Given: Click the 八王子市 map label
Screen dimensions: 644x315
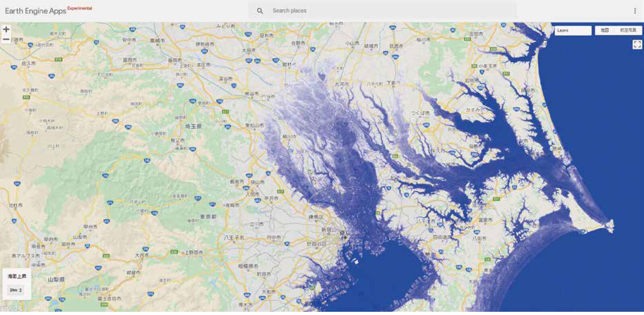Looking at the screenshot, I should pos(234,238).
